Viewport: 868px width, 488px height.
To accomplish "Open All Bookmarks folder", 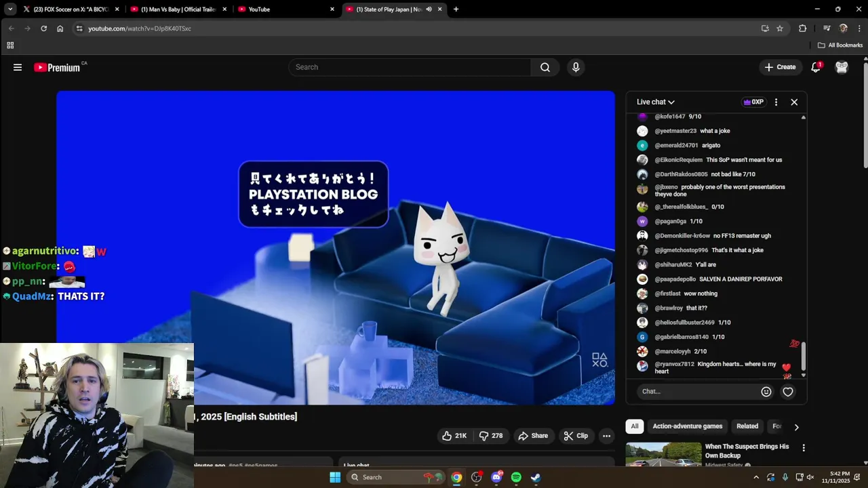I will pyautogui.click(x=840, y=45).
